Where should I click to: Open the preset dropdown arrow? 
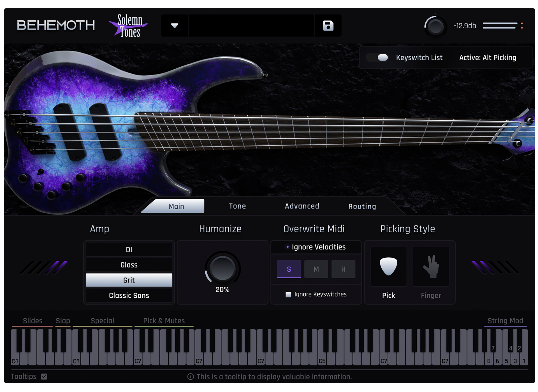[175, 26]
